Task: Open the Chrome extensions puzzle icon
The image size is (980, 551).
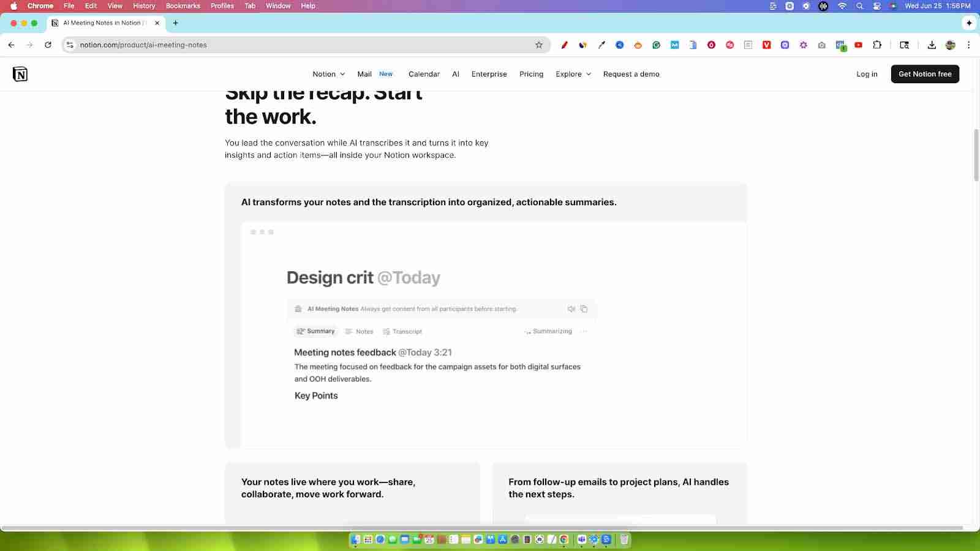Action: tap(877, 45)
